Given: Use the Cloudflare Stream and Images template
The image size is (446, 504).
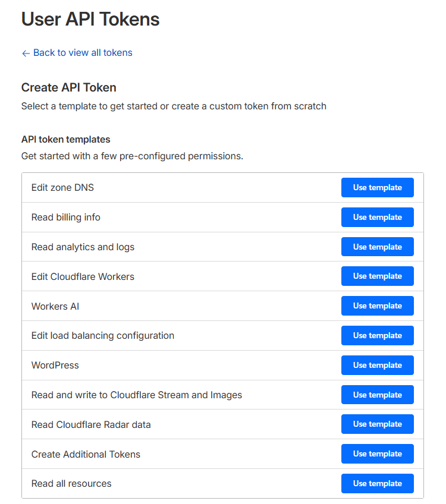Looking at the screenshot, I should pos(377,395).
